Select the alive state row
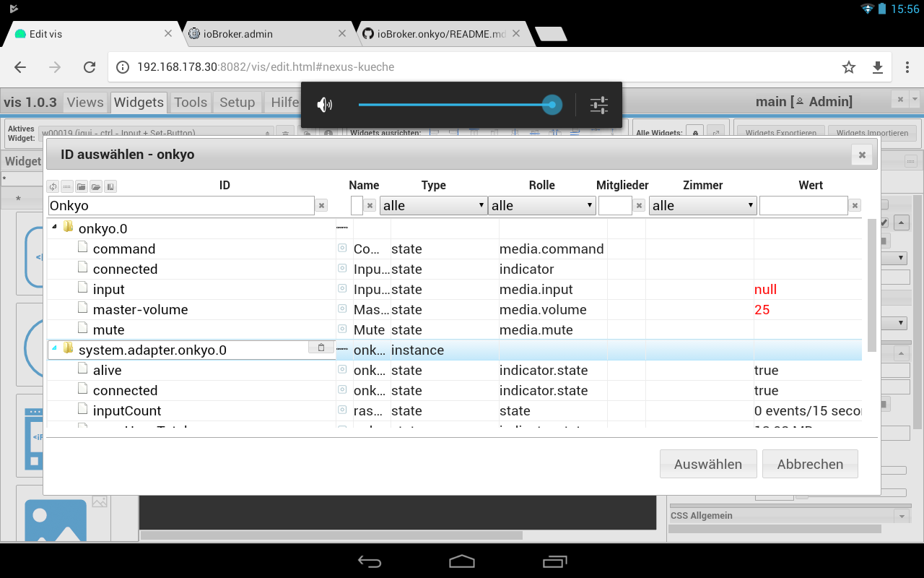Viewport: 924px width, 578px height. (x=455, y=370)
